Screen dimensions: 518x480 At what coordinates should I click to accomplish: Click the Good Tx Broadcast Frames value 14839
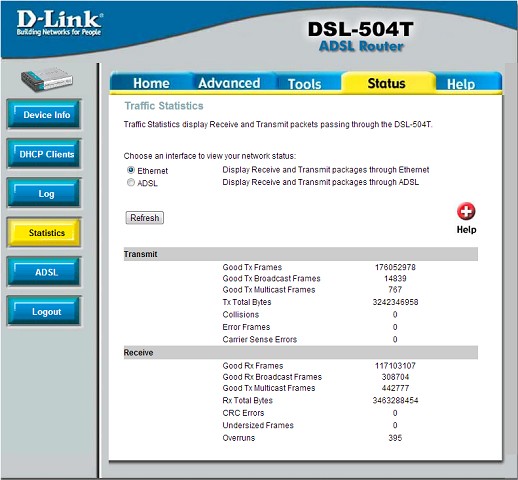(x=395, y=278)
